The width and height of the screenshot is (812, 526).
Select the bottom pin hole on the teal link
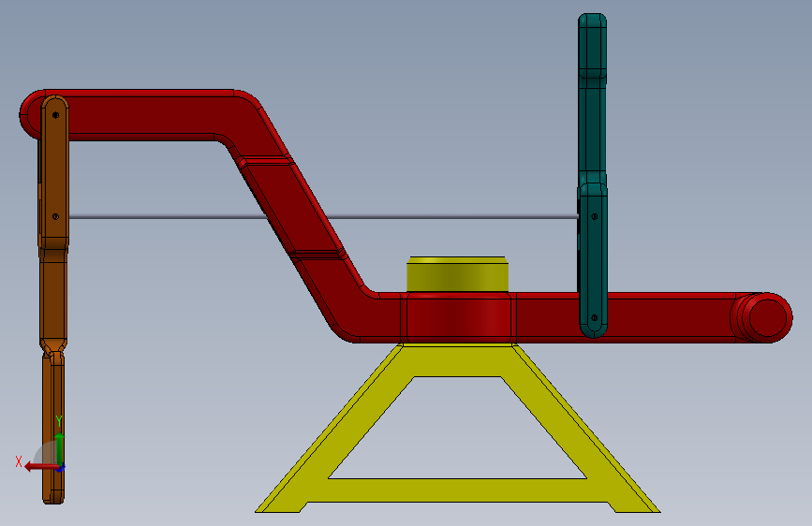point(595,318)
